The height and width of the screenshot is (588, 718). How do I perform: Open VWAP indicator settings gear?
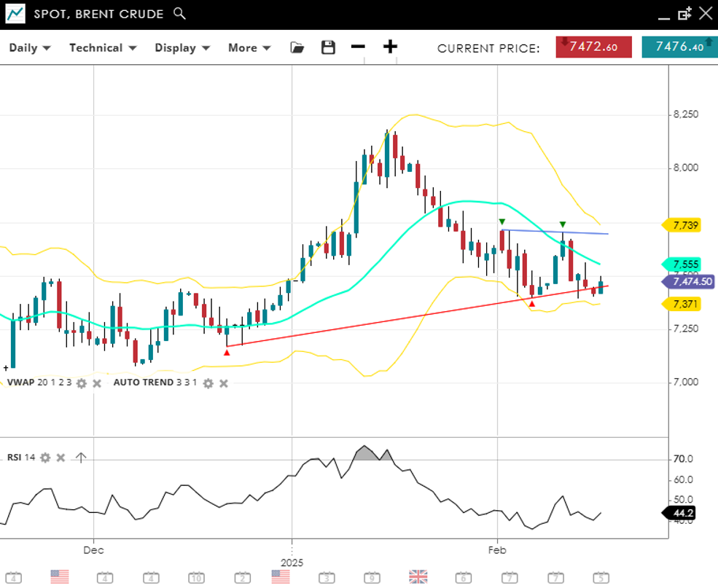click(x=82, y=383)
